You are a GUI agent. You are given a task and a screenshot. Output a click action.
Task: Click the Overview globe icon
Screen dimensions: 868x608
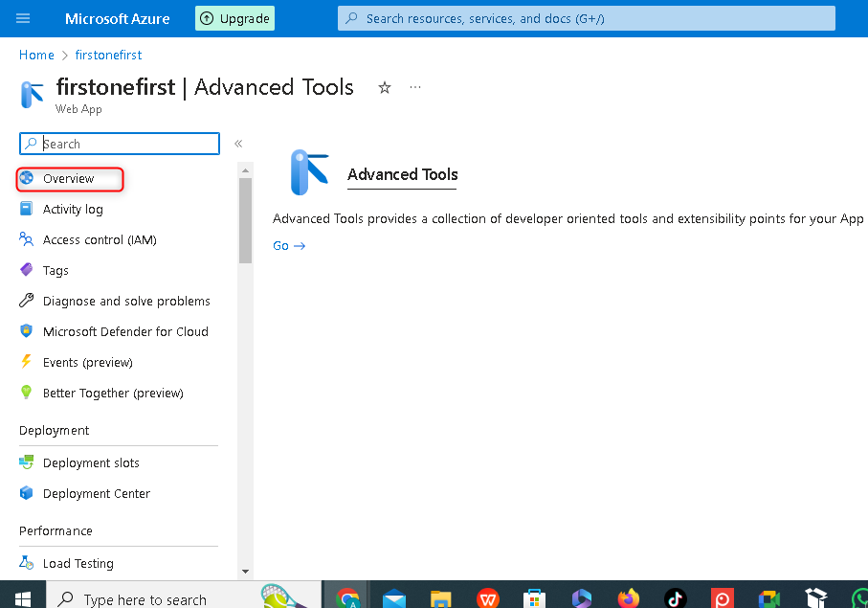(26, 178)
